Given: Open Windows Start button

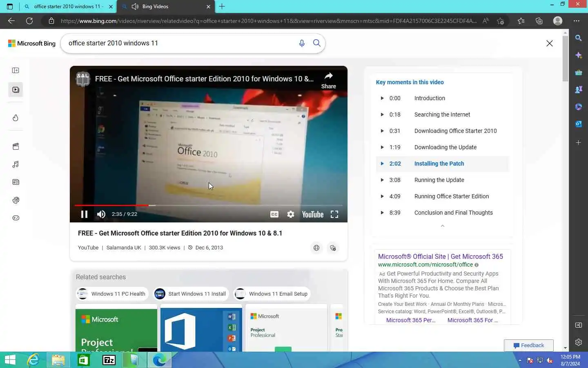Looking at the screenshot, I should (x=10, y=360).
